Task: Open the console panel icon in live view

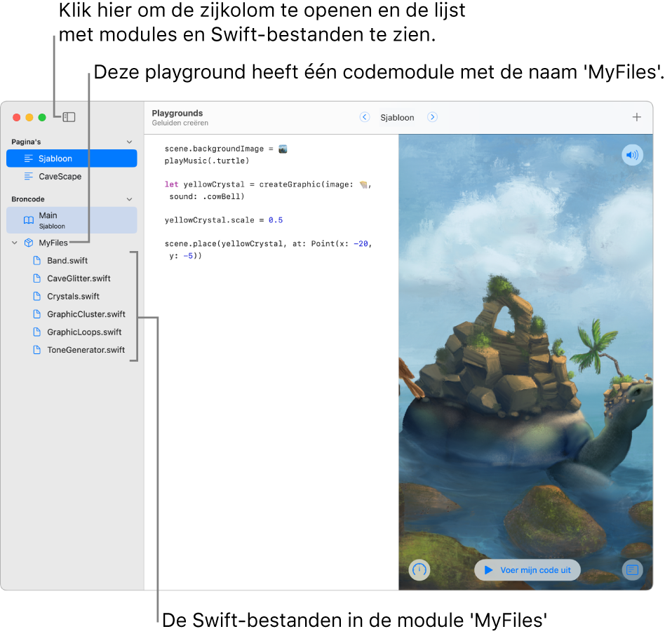Action: click(x=633, y=570)
